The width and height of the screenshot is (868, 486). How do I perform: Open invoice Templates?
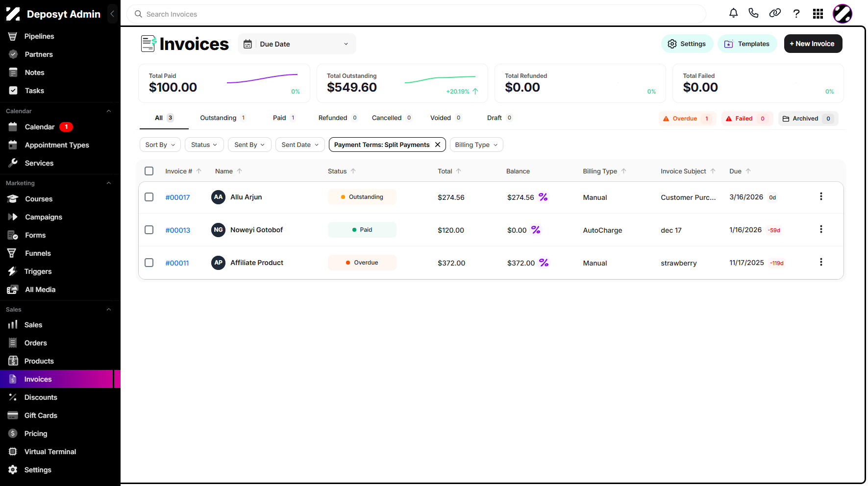(747, 44)
